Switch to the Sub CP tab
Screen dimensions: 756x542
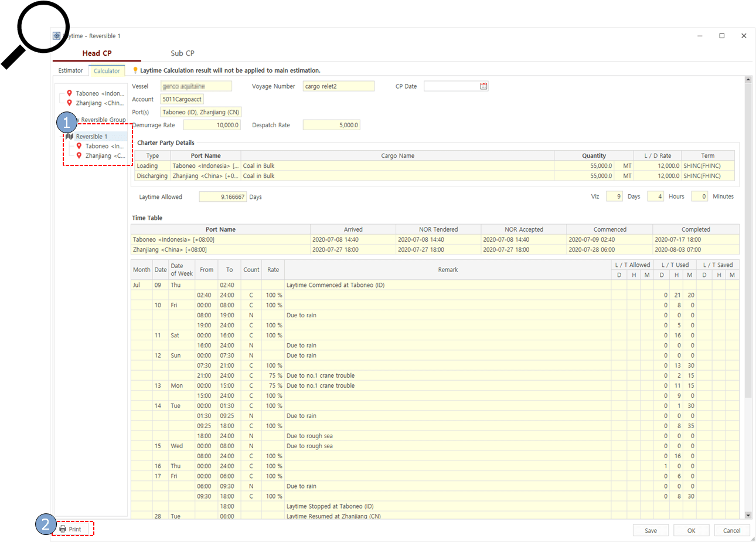(182, 53)
